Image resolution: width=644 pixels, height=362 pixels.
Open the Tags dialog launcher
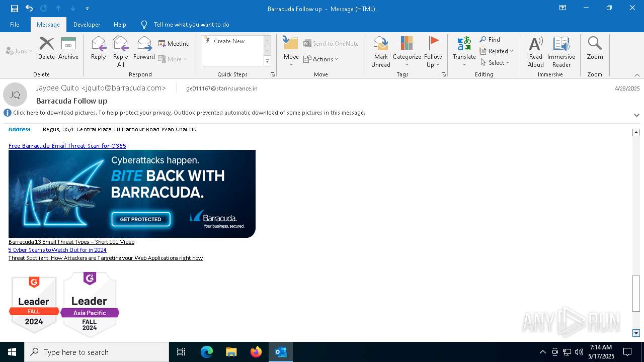[444, 74]
